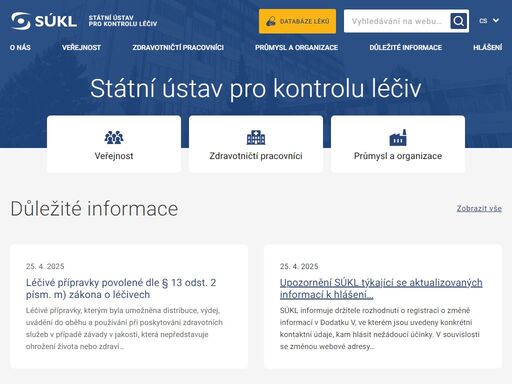Viewport: 512px width, 384px height.
Task: Click the factory icon above Průmysl a organizace
Action: [x=398, y=137]
